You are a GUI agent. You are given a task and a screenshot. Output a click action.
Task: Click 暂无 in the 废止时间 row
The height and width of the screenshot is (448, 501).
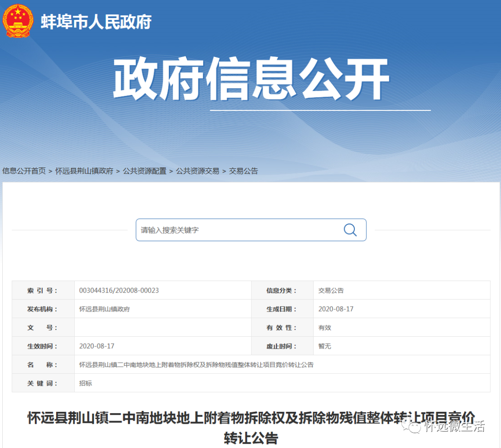pos(325,346)
